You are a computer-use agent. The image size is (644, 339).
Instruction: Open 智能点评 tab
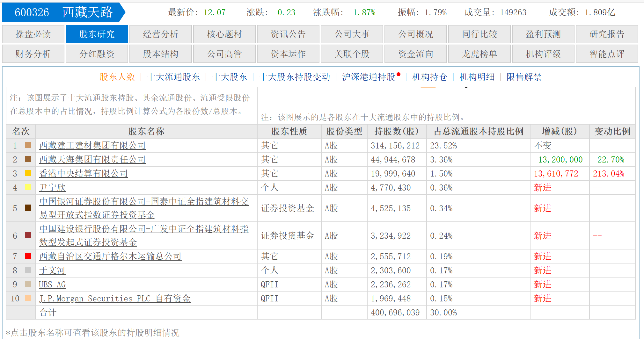pyautogui.click(x=607, y=54)
